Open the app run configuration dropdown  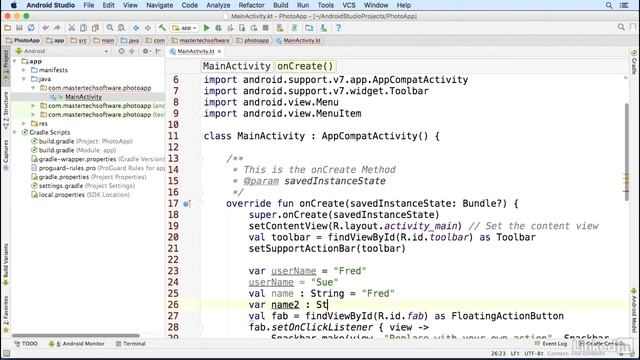click(184, 28)
